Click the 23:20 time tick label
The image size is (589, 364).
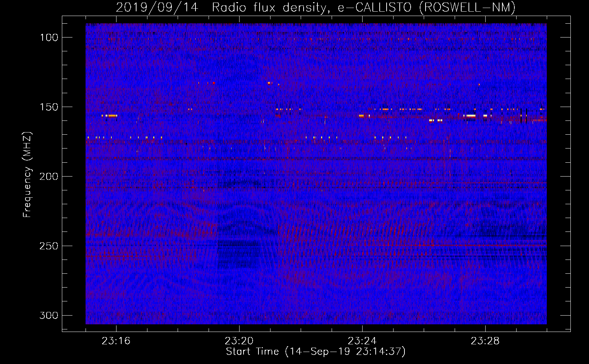pyautogui.click(x=239, y=341)
